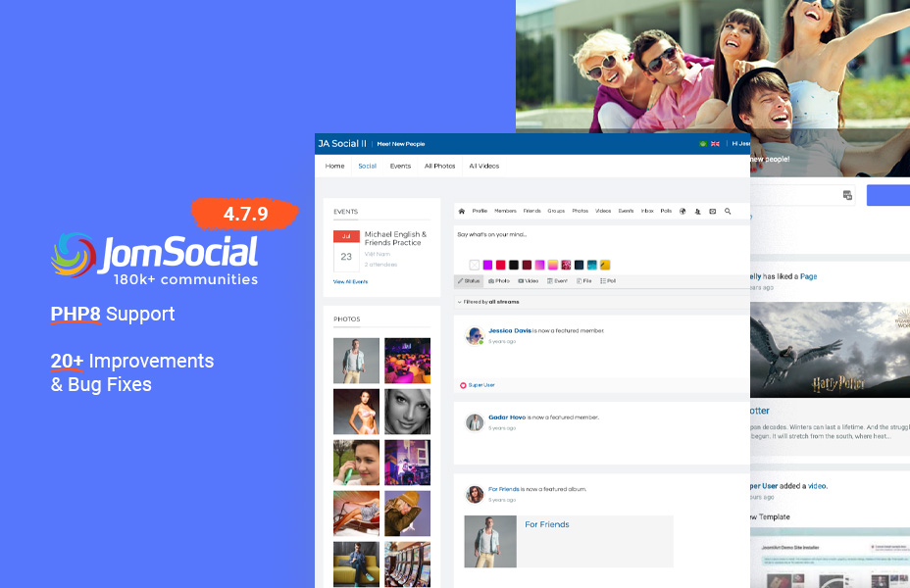Pick the bright purple background swatch
910x588 pixels.
click(487, 265)
